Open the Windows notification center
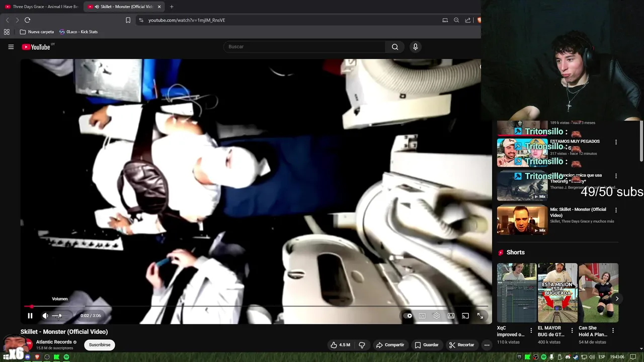644x362 pixels. point(633,357)
